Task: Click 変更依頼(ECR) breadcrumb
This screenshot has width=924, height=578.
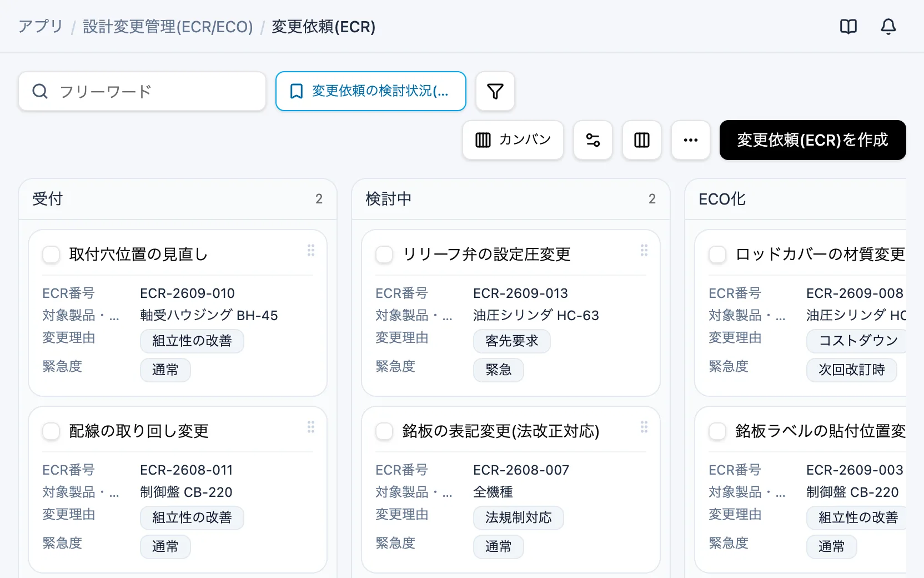Action: coord(324,27)
